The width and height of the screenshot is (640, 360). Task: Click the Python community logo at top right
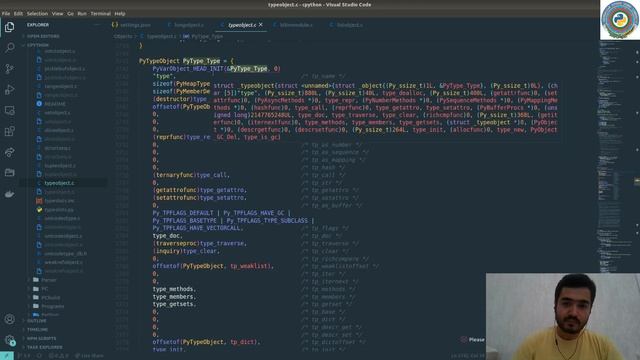[x=620, y=20]
